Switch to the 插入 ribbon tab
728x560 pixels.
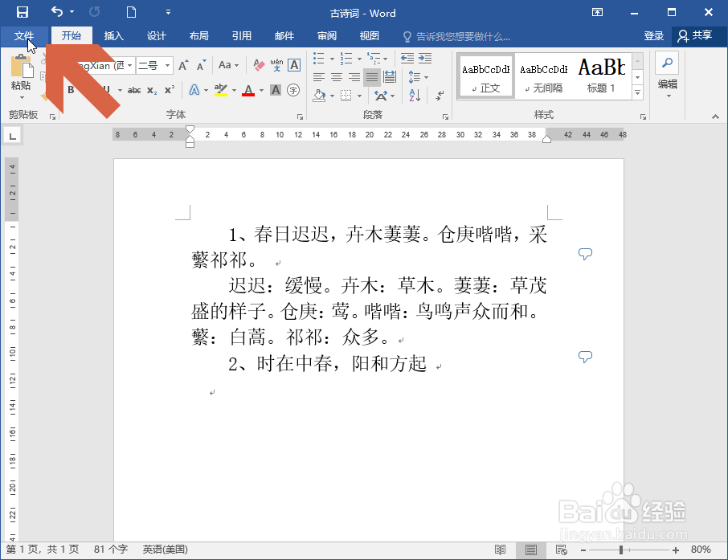click(x=113, y=36)
